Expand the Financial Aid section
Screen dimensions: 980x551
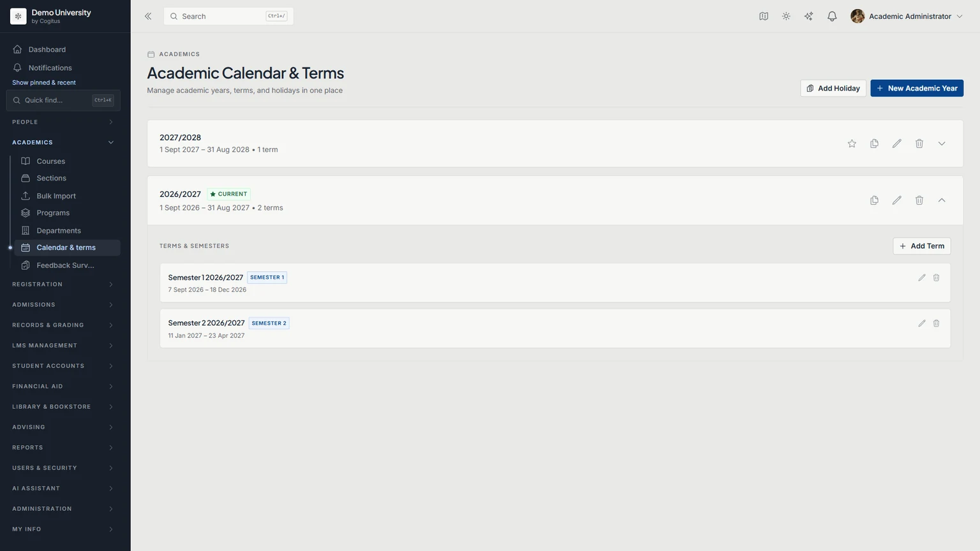(x=63, y=386)
